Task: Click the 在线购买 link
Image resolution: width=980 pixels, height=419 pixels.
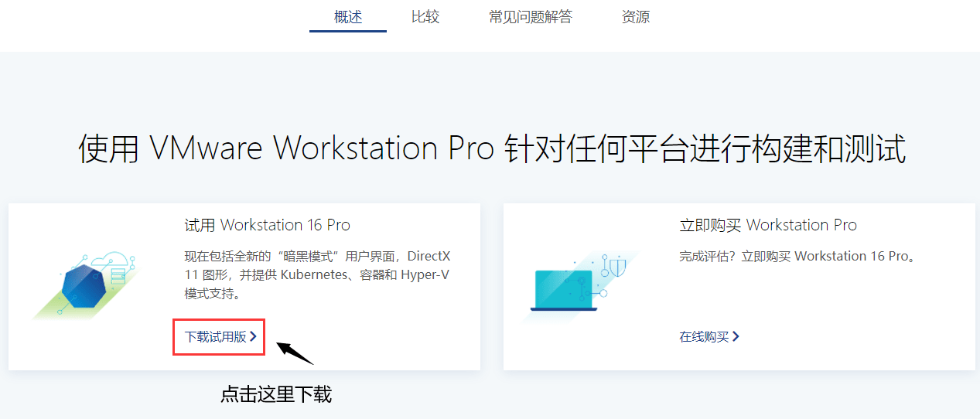Action: pos(709,337)
